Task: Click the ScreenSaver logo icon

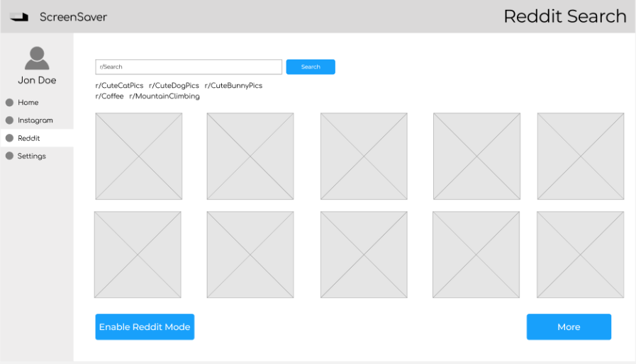Action: [x=19, y=16]
